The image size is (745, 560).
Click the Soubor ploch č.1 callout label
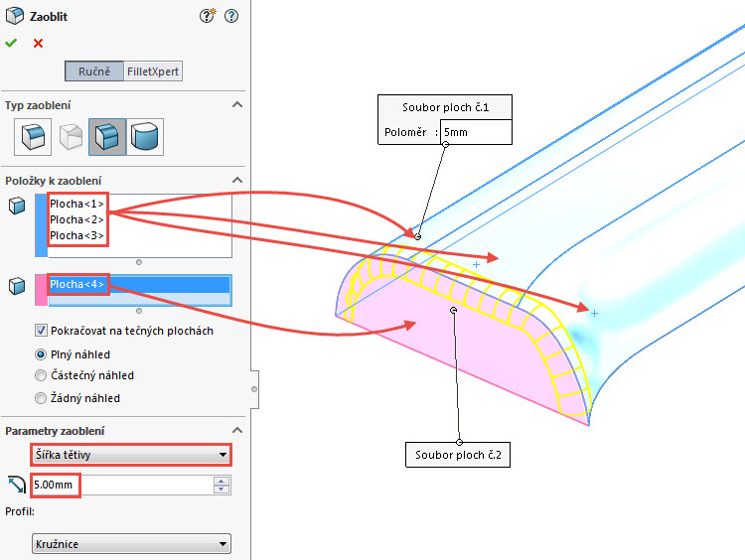coord(446,107)
